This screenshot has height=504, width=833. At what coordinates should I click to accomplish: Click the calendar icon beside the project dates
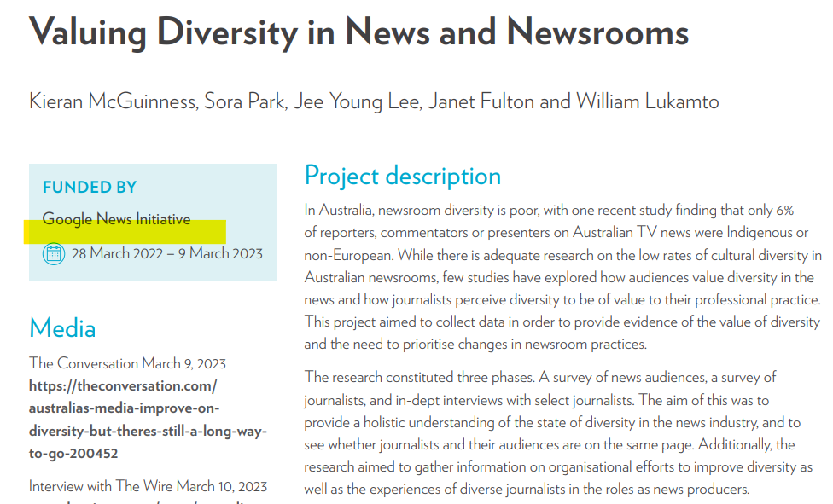click(x=53, y=253)
